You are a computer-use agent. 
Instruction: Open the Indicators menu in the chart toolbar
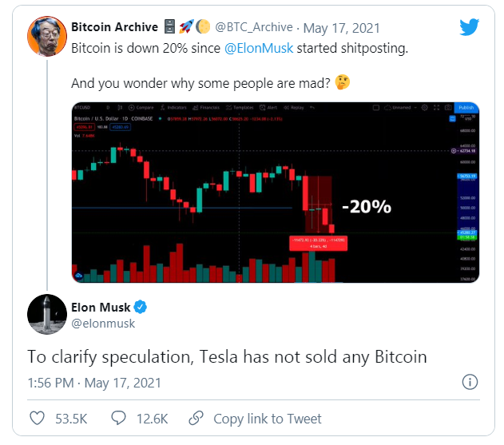coord(175,107)
